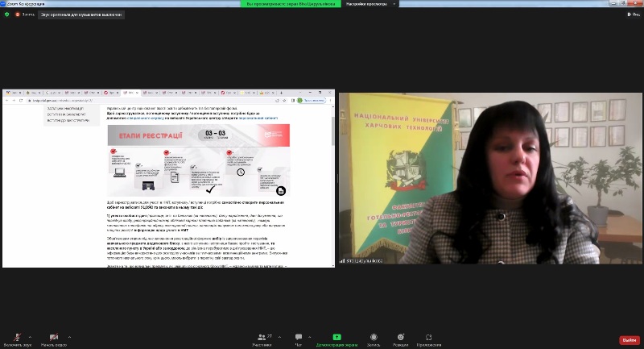
Task: Click the large black checkmark in infographic
Action: coord(210,189)
